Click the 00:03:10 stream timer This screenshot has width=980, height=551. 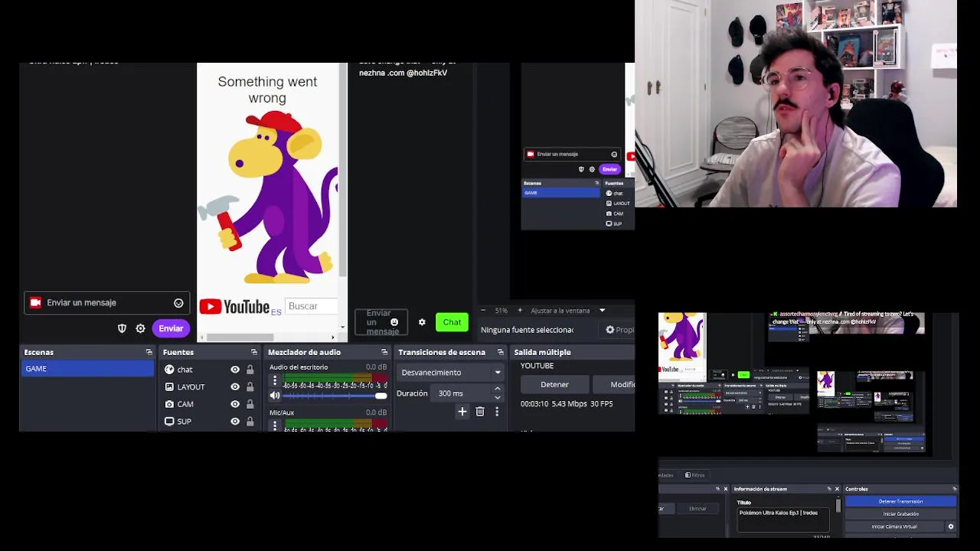tap(534, 404)
